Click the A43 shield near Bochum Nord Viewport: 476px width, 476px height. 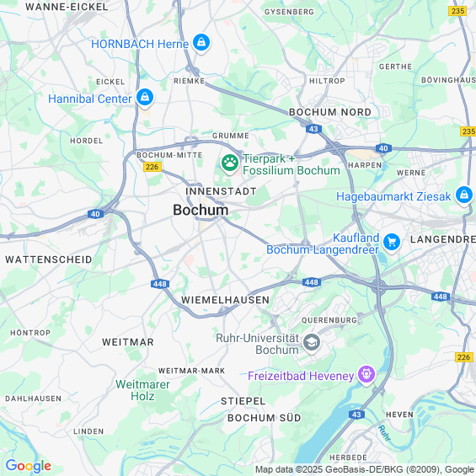coord(313,129)
